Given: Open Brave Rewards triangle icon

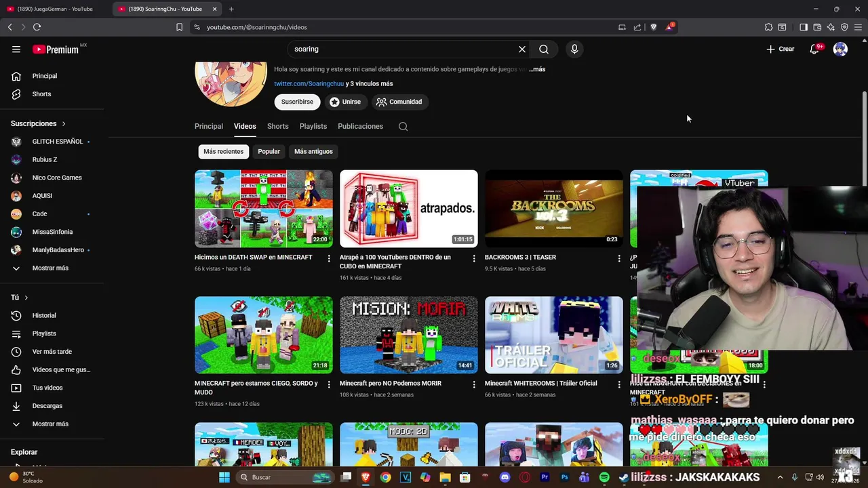Looking at the screenshot, I should (670, 27).
